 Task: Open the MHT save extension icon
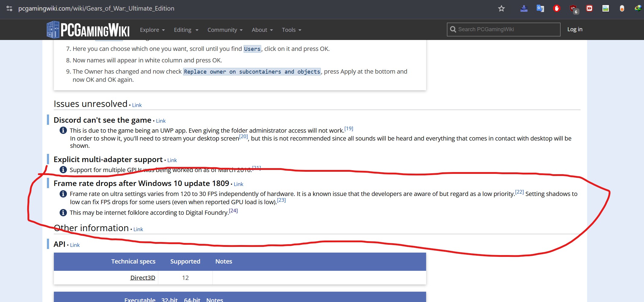[524, 8]
